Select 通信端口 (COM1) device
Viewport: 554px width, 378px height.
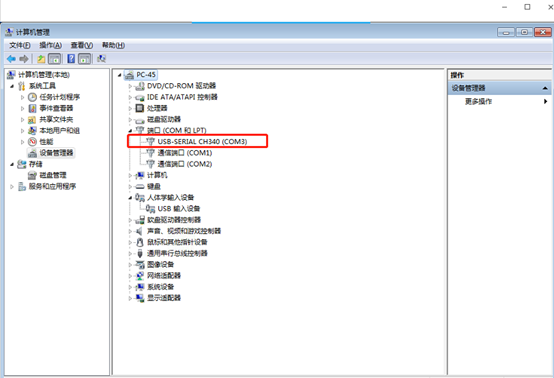tap(185, 153)
